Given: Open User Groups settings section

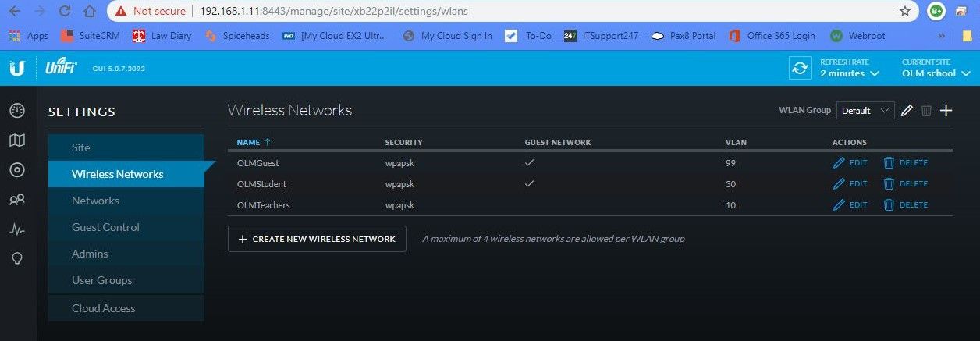Looking at the screenshot, I should pyautogui.click(x=101, y=280).
